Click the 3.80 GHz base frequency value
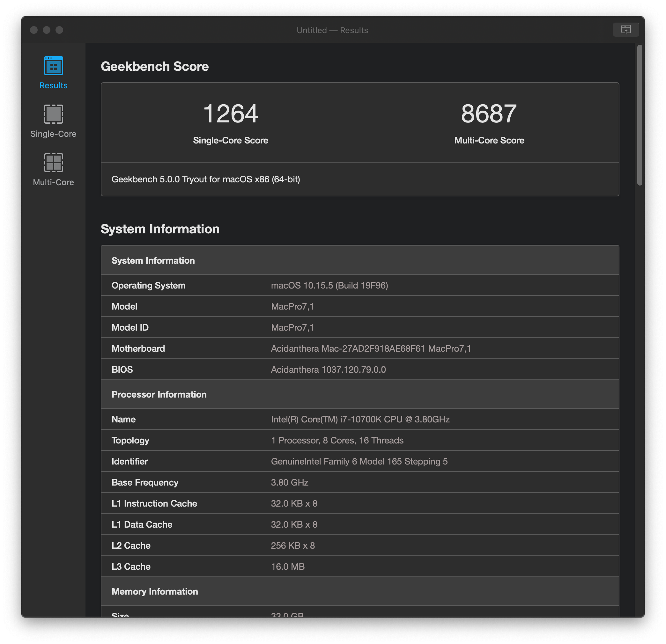Screen dimensions: 666x644 click(x=290, y=482)
